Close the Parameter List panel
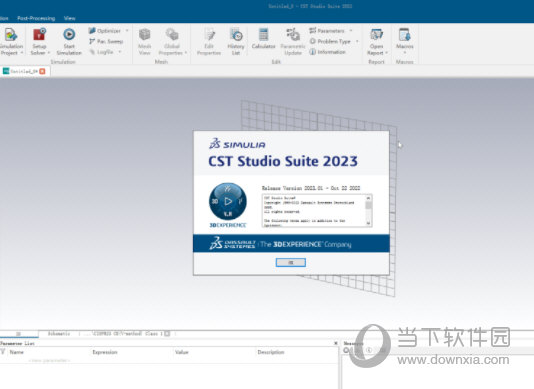Image resolution: width=534 pixels, height=389 pixels. coord(336,343)
